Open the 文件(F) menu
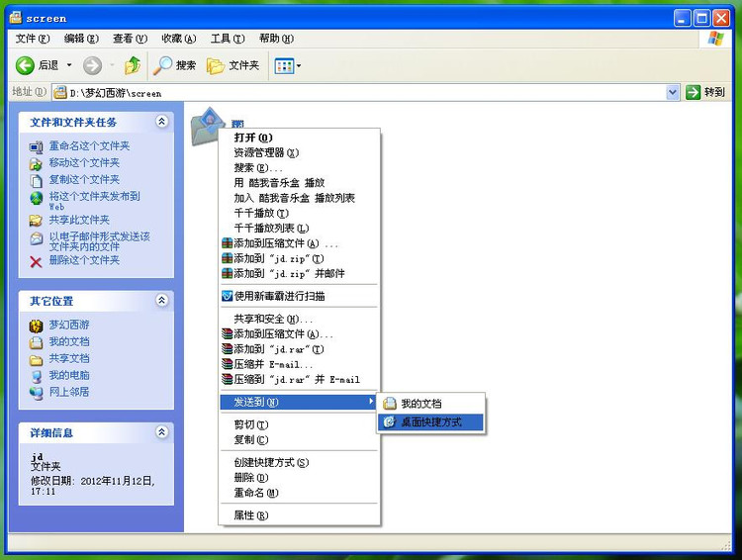 (x=33, y=39)
